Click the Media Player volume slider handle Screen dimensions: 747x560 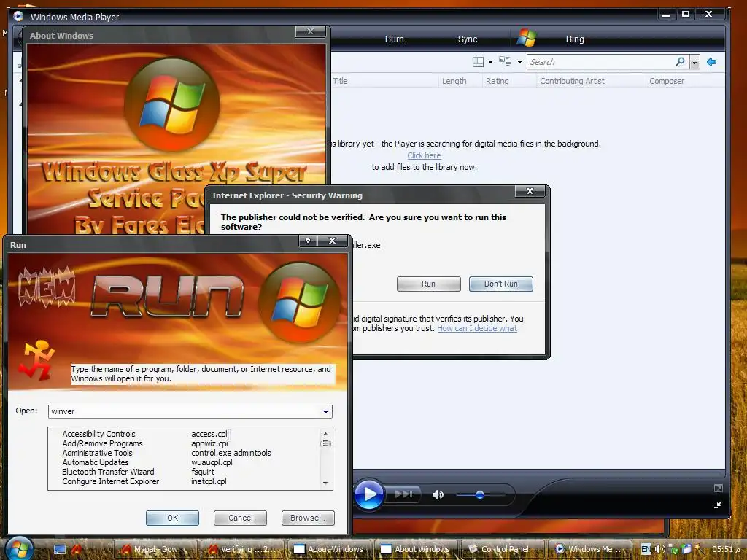pos(480,495)
